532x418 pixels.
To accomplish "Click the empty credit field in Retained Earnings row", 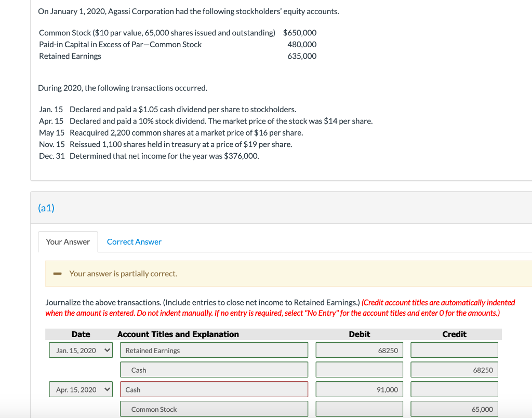I will click(454, 350).
